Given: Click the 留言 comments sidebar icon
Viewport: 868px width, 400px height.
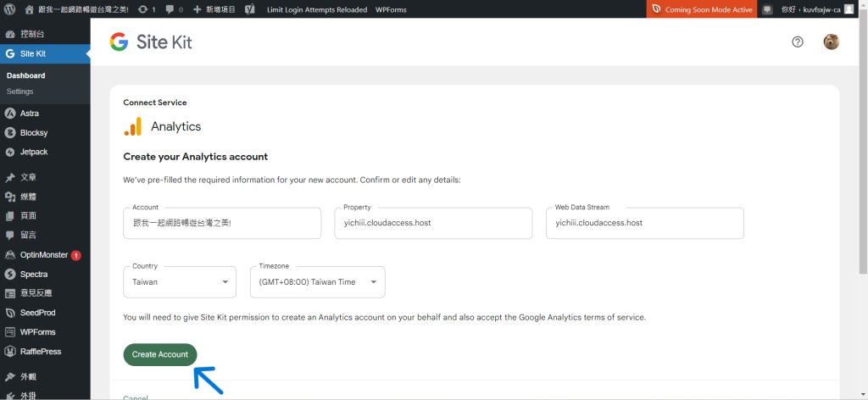Looking at the screenshot, I should [x=9, y=235].
